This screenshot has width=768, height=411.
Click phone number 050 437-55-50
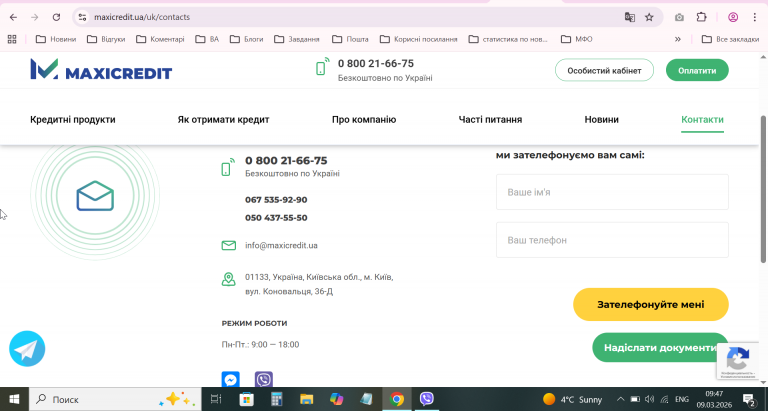click(276, 218)
